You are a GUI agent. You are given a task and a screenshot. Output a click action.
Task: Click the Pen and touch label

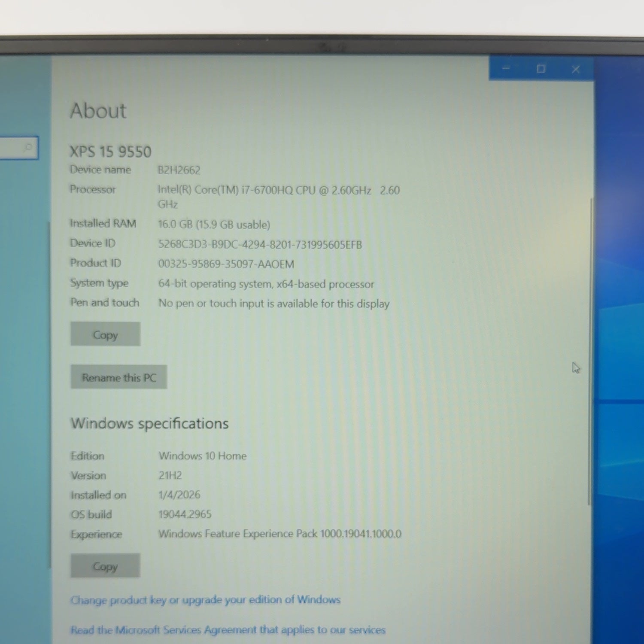tap(105, 303)
